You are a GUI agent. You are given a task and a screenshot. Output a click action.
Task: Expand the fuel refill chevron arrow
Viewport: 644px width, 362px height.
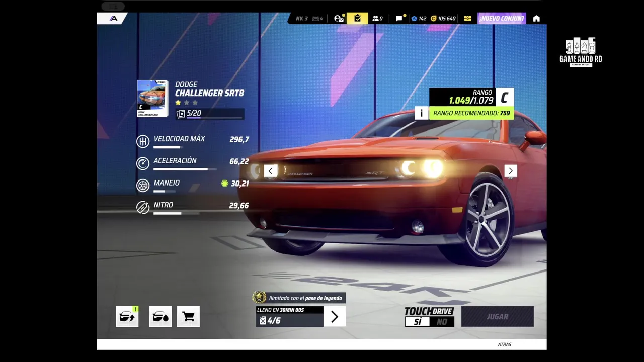(335, 317)
